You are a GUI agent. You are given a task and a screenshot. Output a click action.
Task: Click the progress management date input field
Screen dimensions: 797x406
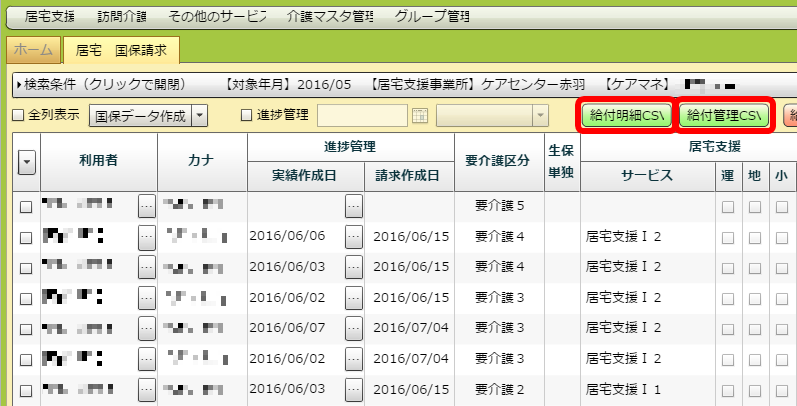point(362,116)
